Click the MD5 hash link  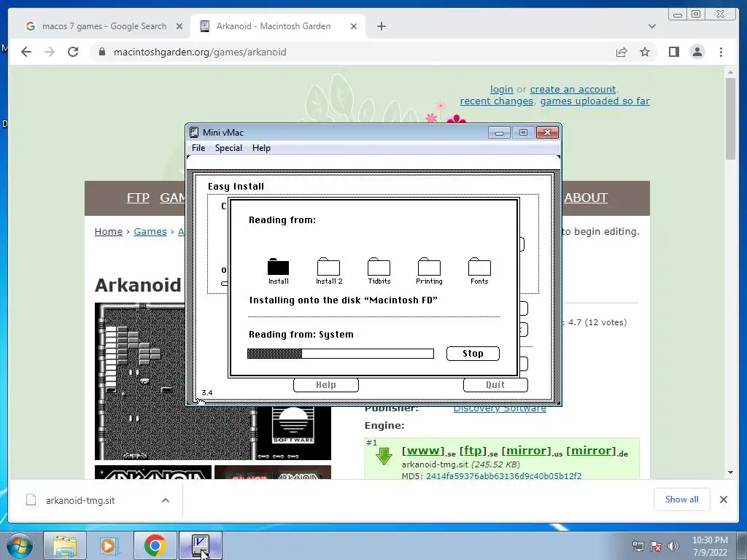(x=503, y=476)
